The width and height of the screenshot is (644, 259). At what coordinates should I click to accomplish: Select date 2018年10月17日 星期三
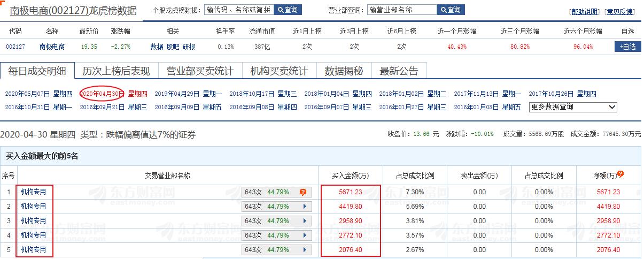(263, 94)
